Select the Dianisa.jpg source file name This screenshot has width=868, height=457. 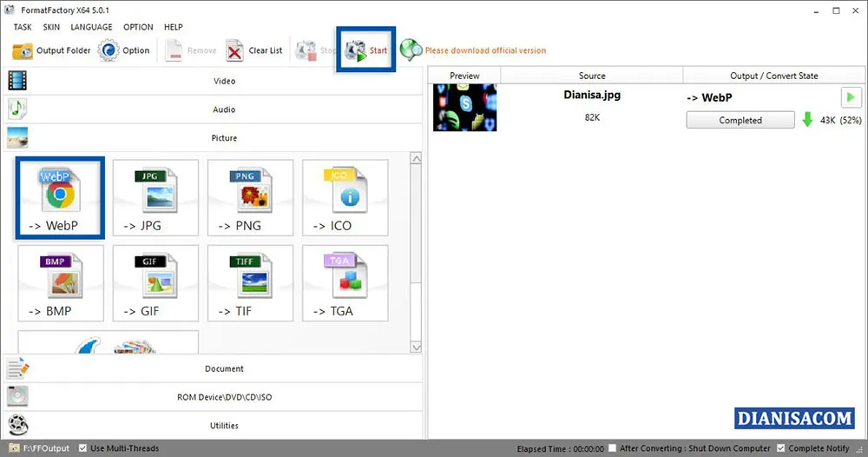(592, 95)
